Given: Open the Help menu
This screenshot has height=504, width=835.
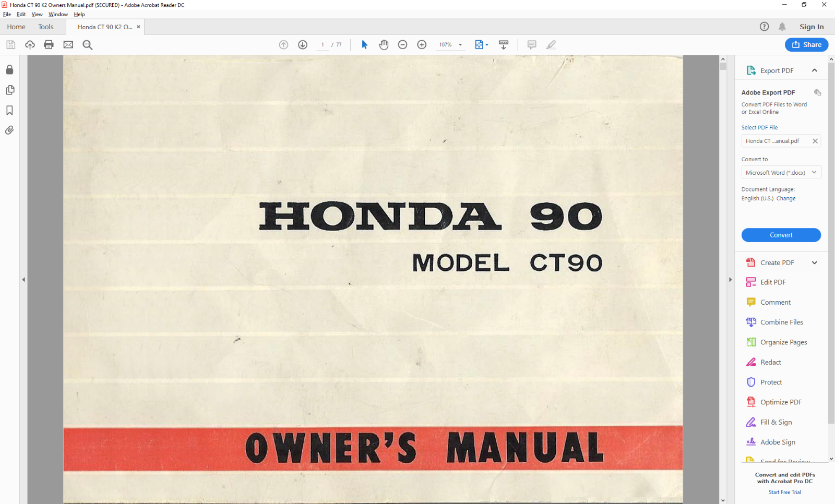Looking at the screenshot, I should (x=79, y=15).
